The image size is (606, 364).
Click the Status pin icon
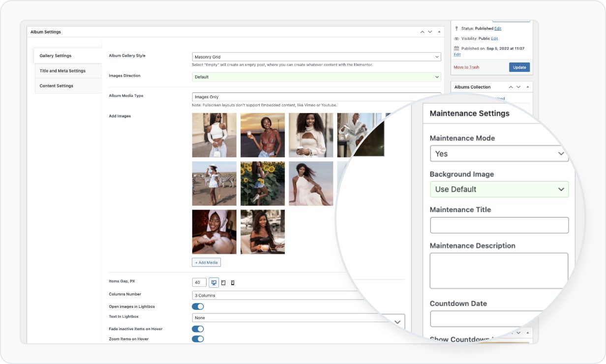(456, 29)
